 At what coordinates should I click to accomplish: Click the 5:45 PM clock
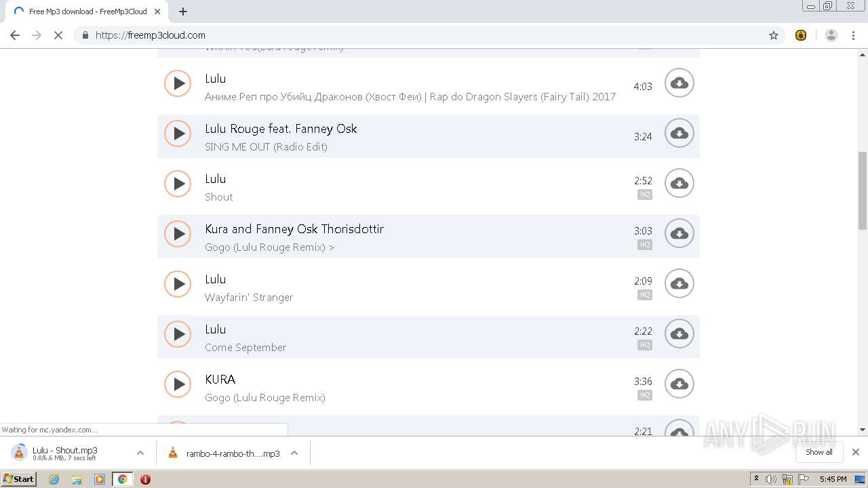pos(833,479)
